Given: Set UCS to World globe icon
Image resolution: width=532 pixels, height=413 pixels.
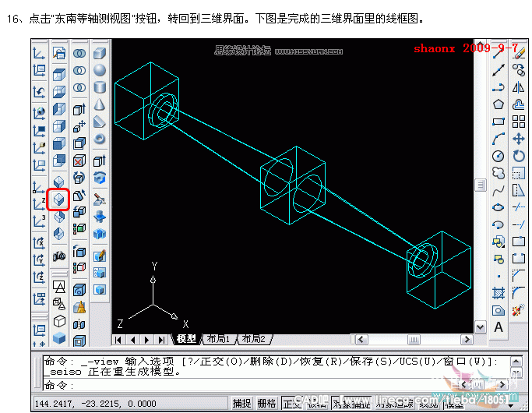Looking at the screenshot, I should pyautogui.click(x=39, y=113).
